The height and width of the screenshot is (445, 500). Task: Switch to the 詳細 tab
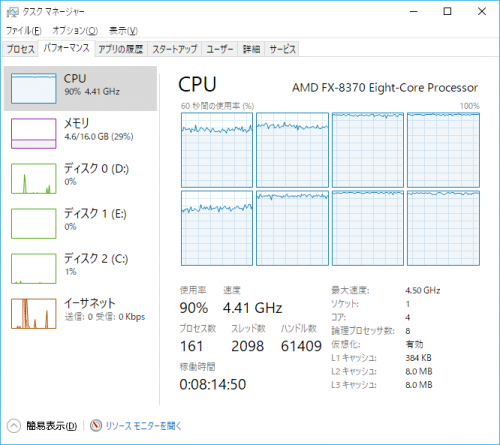point(251,49)
